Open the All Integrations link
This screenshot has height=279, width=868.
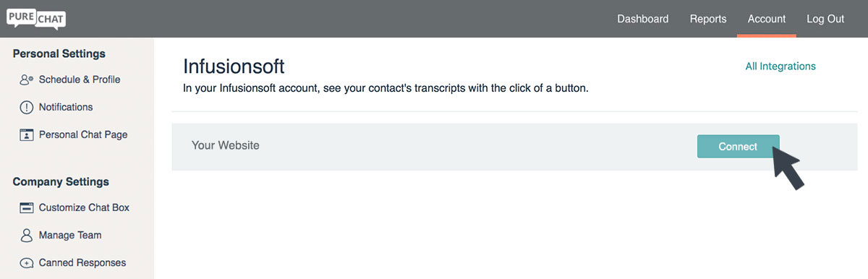point(780,66)
